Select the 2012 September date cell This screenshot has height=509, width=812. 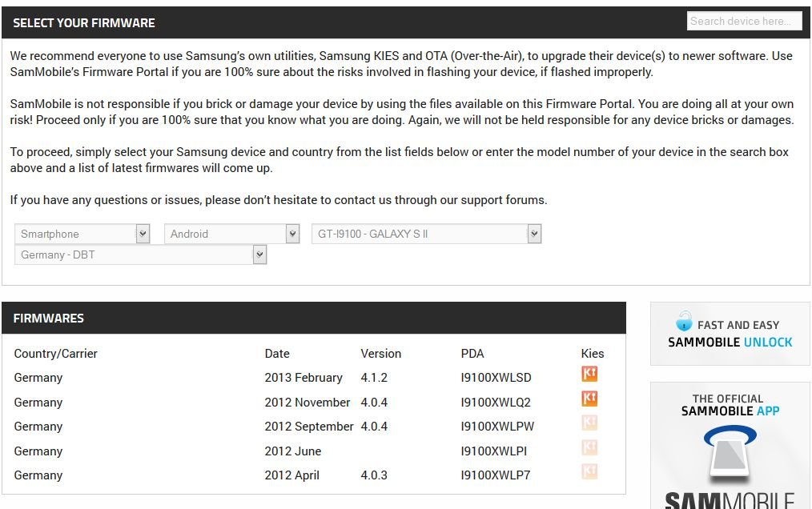coord(309,427)
